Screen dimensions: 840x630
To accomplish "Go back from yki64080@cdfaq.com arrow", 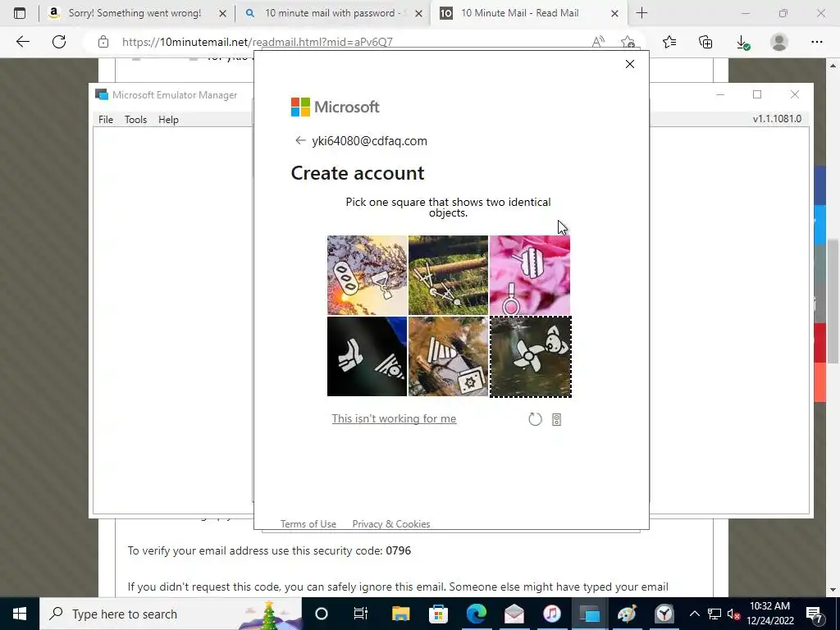I will tap(300, 140).
